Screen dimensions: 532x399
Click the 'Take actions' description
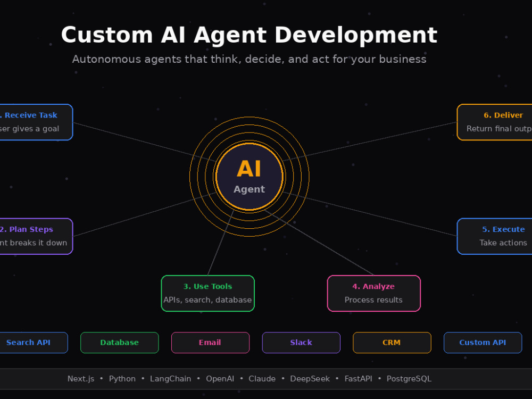[x=503, y=243]
